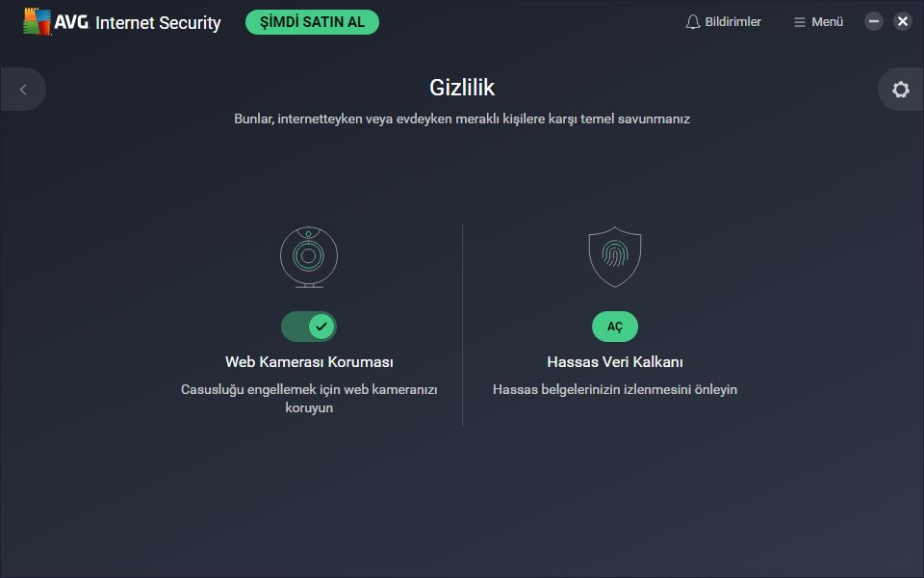This screenshot has height=578, width=924.
Task: Click the webcam protection description text
Action: tap(309, 399)
